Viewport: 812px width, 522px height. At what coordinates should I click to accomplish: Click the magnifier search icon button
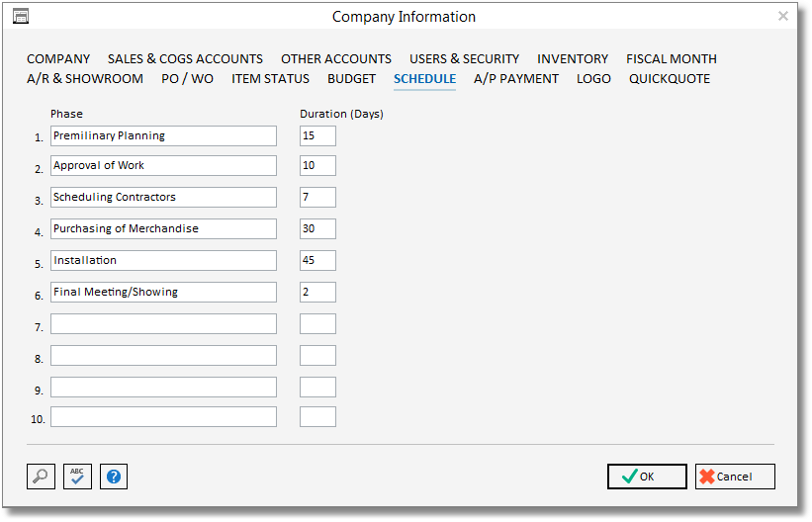tap(41, 477)
